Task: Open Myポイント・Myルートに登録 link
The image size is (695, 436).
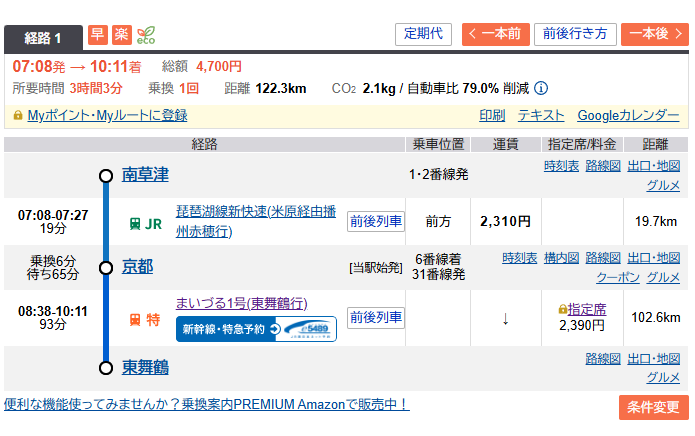Action: pos(107,116)
